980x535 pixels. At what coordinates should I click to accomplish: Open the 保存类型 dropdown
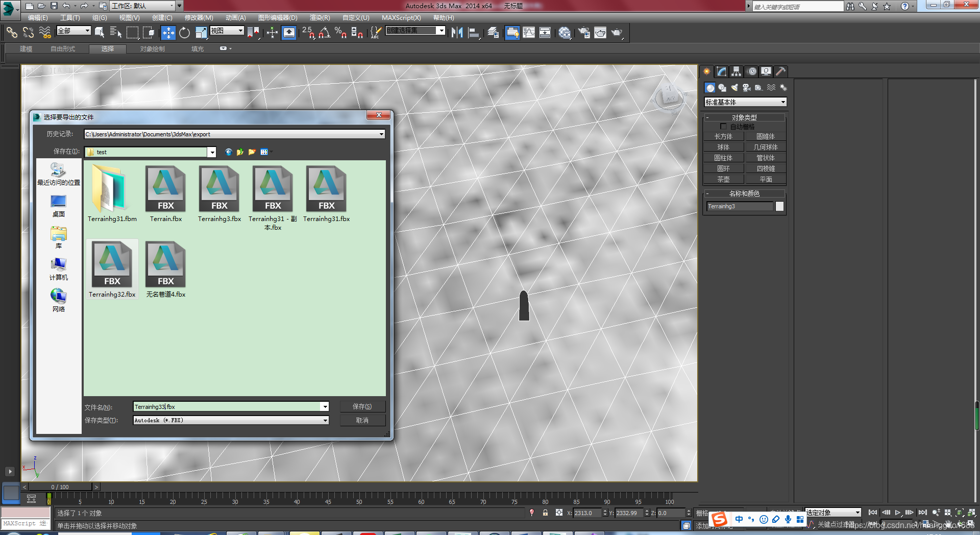coord(231,420)
